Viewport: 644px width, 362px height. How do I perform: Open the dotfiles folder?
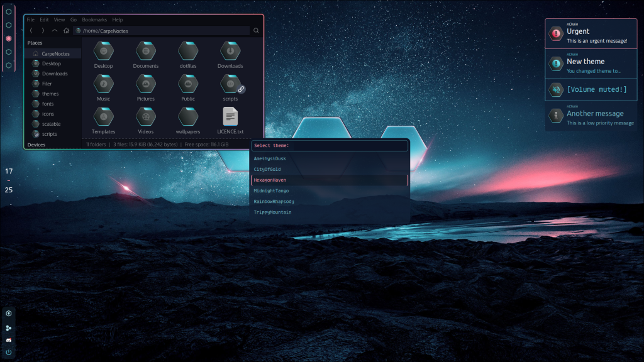point(187,55)
